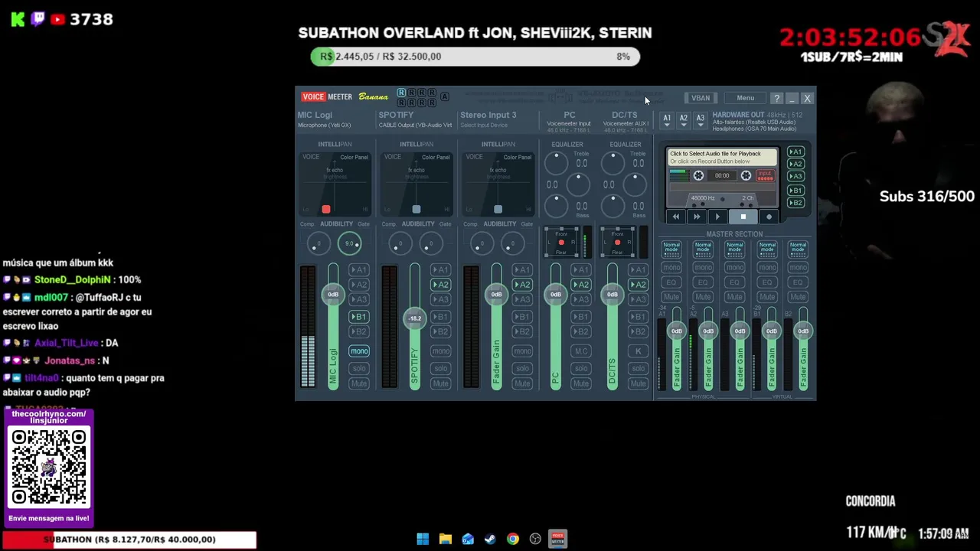Mute the DC/TS strip
This screenshot has width=980, height=551.
[x=638, y=383]
